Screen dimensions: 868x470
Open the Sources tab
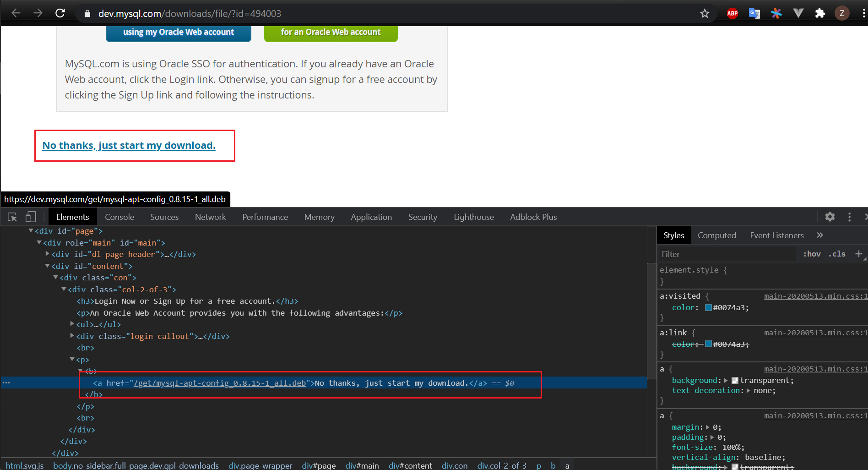coord(164,217)
